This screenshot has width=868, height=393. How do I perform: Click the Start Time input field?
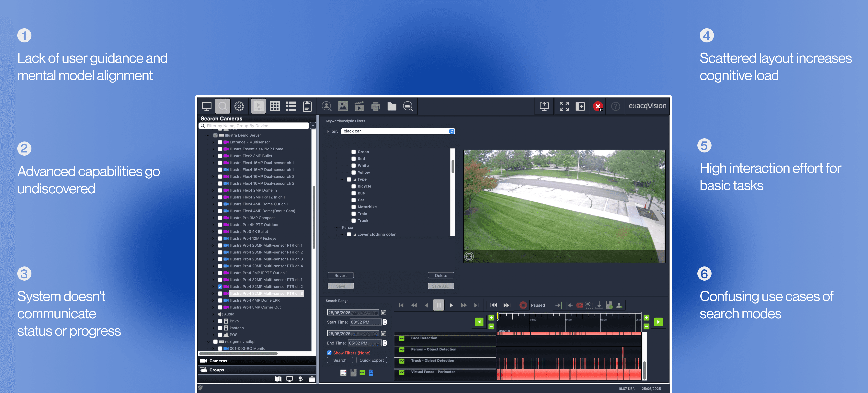(x=365, y=322)
